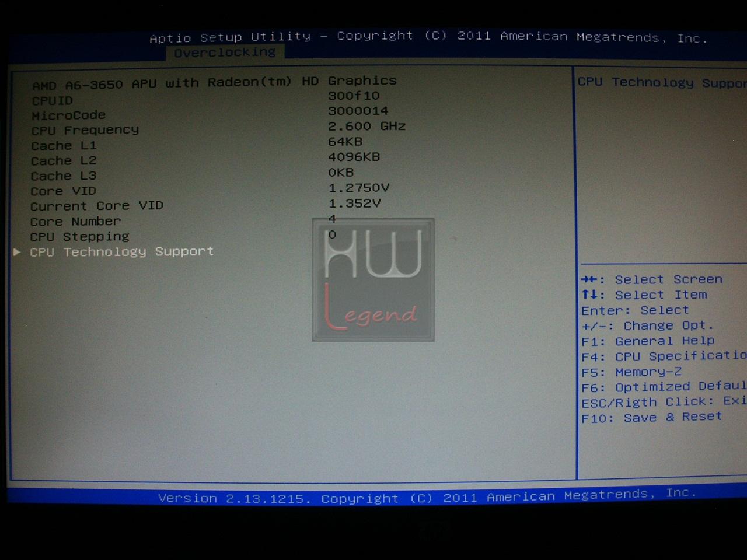Select the CPU Stepping label
The image size is (747, 560).
tap(79, 237)
